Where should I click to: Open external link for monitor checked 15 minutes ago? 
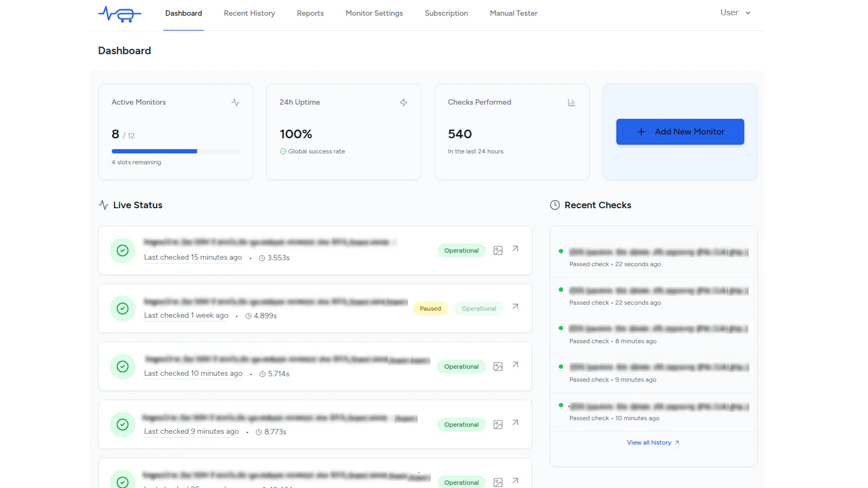point(515,249)
